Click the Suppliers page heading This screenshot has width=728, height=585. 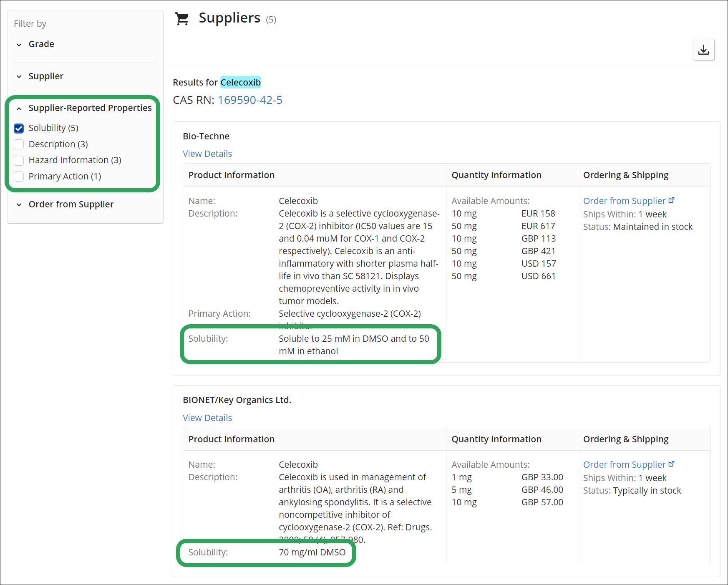229,18
